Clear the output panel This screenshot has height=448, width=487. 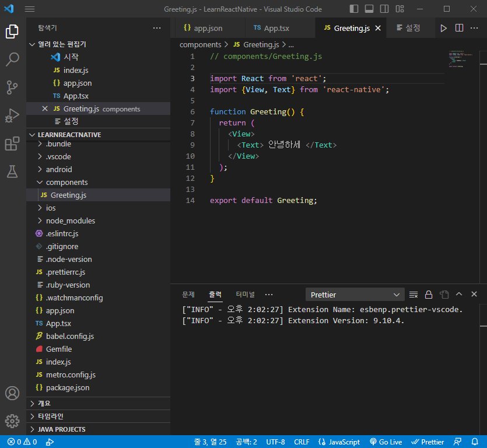pyautogui.click(x=414, y=295)
